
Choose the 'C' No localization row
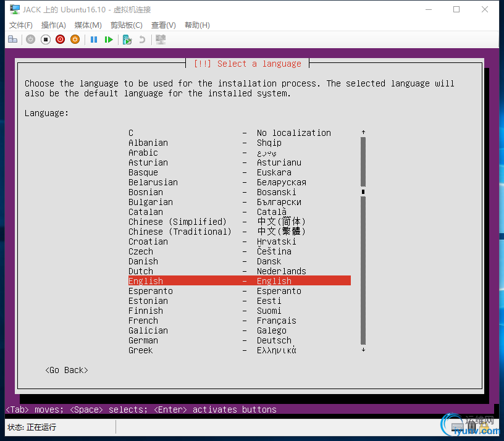coord(240,133)
